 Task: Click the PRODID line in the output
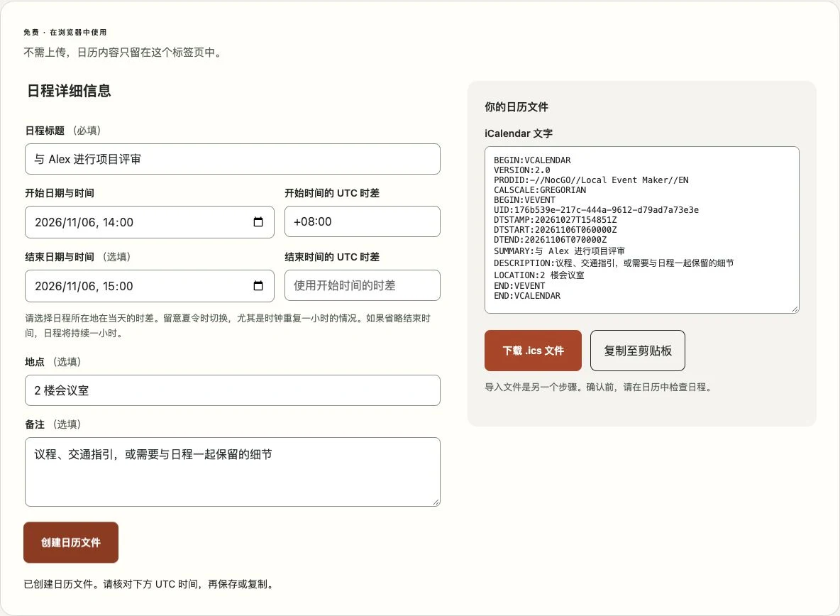tap(591, 180)
